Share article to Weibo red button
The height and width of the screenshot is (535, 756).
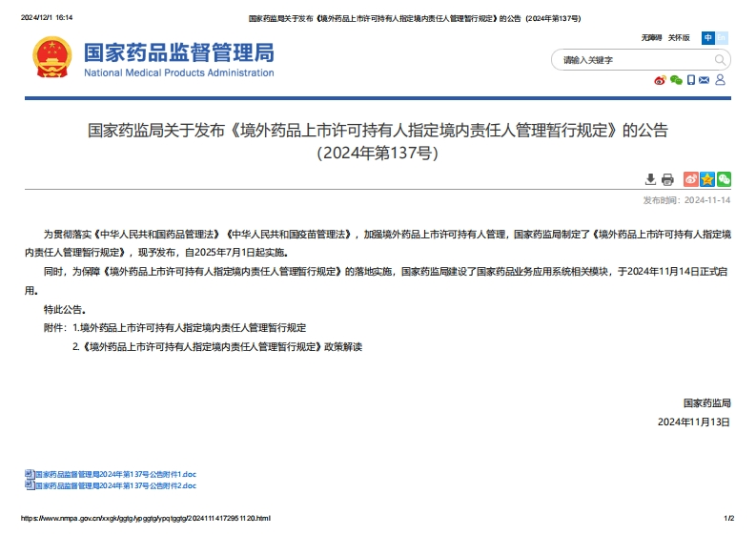pyautogui.click(x=691, y=179)
